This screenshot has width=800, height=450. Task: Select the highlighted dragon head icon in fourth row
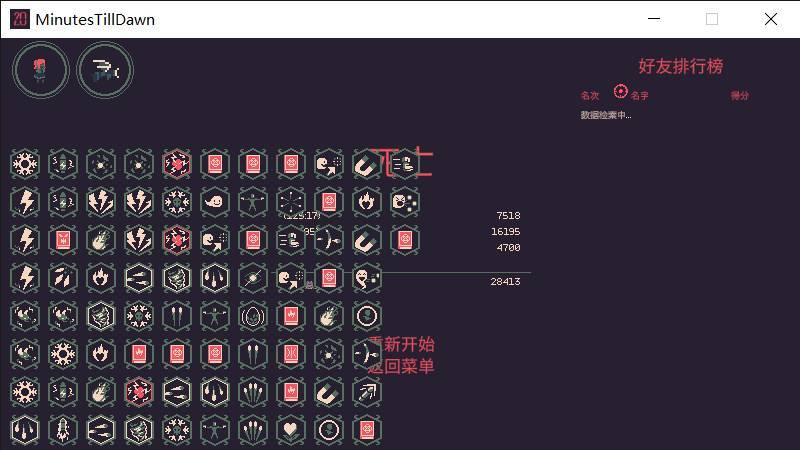[x=177, y=278]
